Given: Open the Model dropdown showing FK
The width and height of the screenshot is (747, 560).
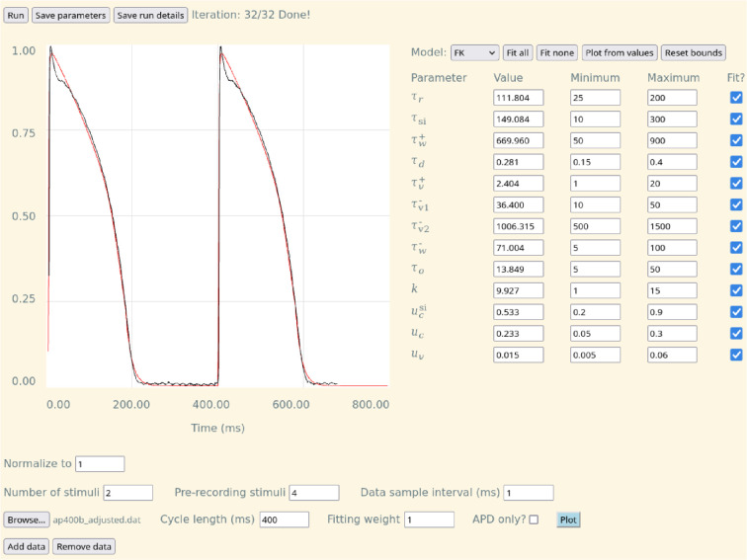Looking at the screenshot, I should click(474, 52).
